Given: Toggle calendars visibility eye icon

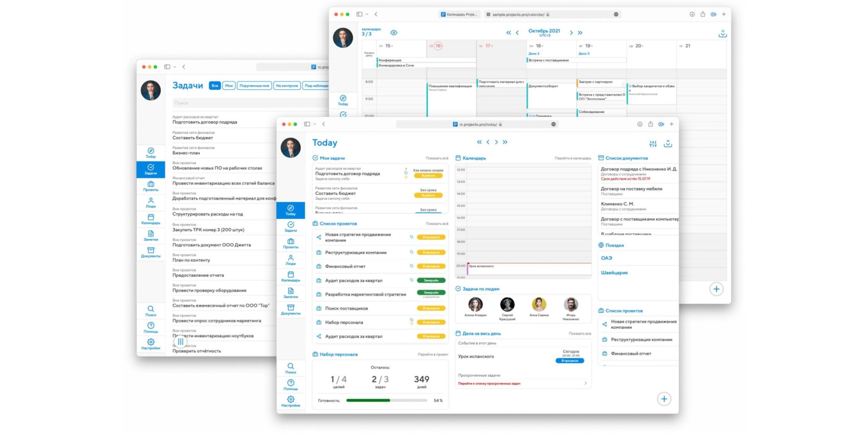Looking at the screenshot, I should [394, 33].
